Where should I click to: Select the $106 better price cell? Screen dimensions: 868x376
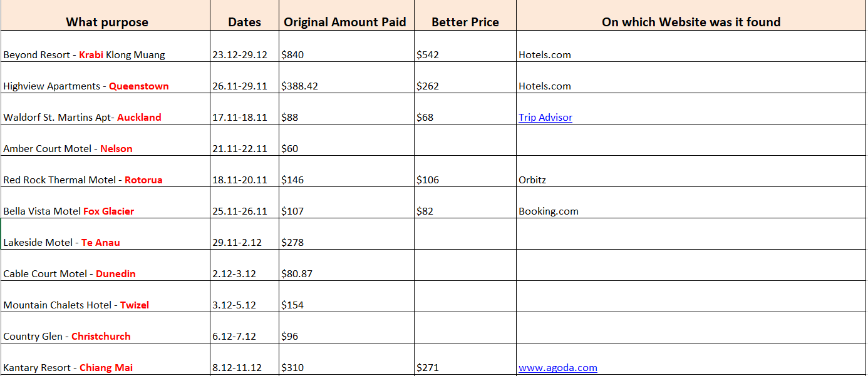[x=465, y=172]
